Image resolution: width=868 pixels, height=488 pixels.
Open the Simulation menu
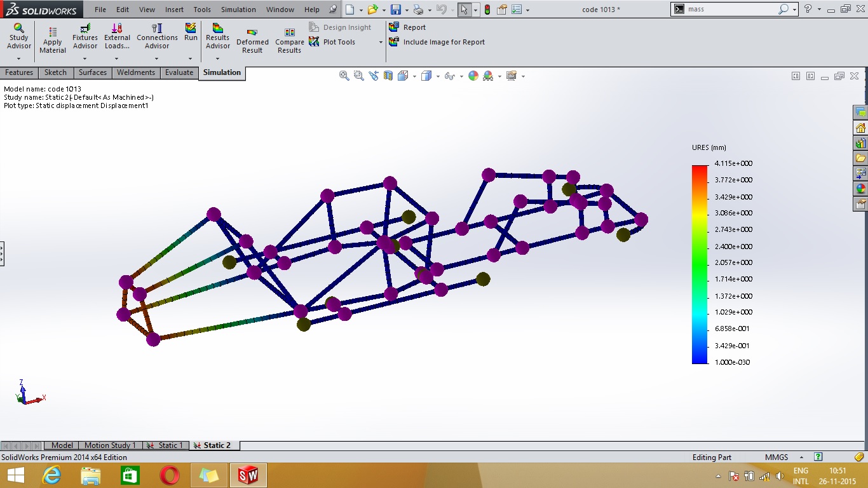pos(238,10)
